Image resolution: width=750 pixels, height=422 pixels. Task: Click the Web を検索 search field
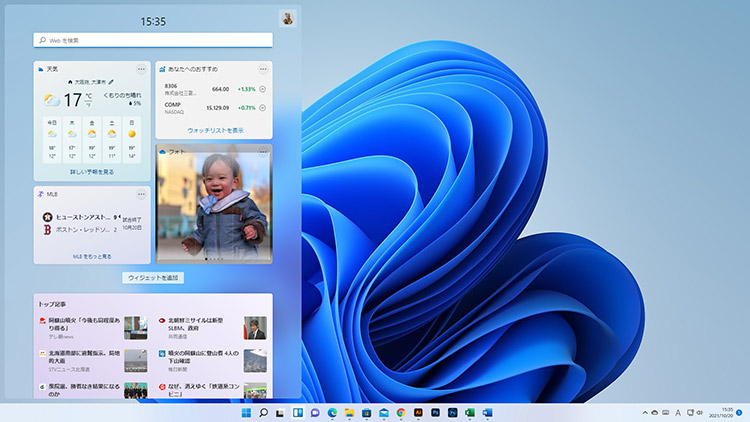coord(153,40)
